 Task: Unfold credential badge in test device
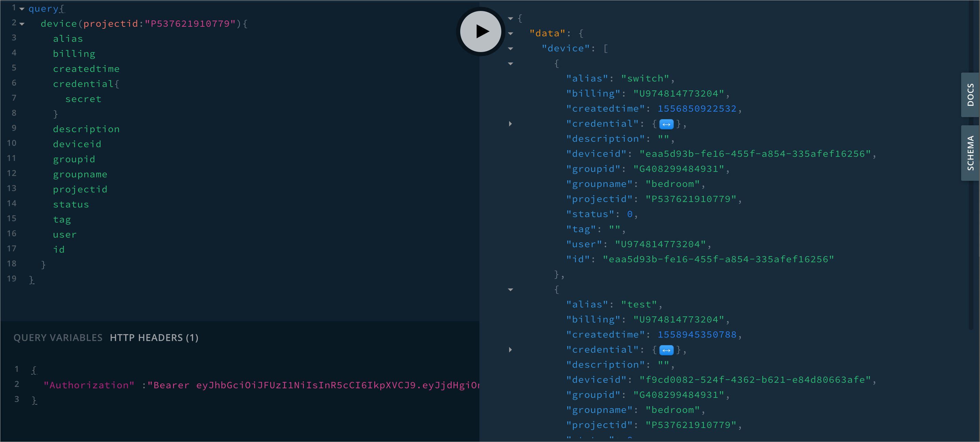pyautogui.click(x=666, y=350)
